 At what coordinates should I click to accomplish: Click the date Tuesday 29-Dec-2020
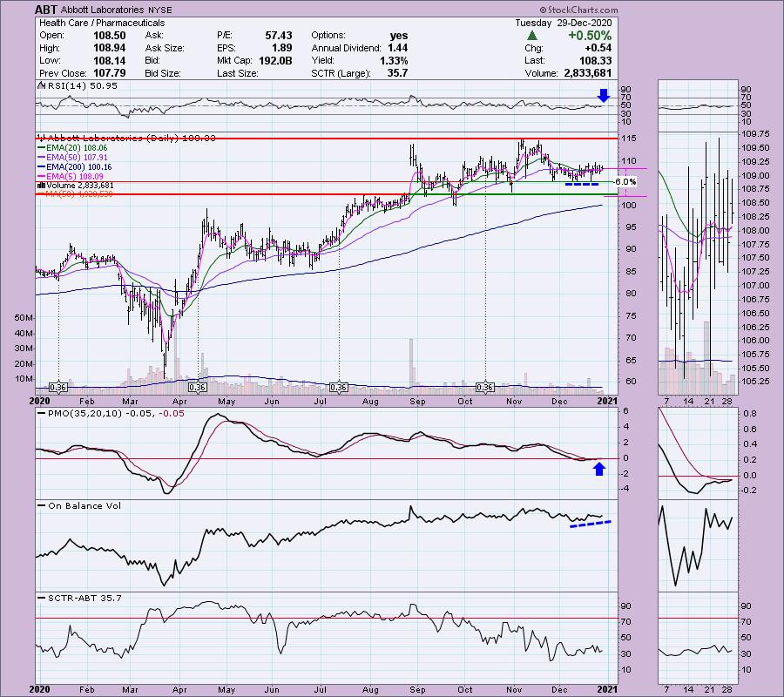[564, 23]
